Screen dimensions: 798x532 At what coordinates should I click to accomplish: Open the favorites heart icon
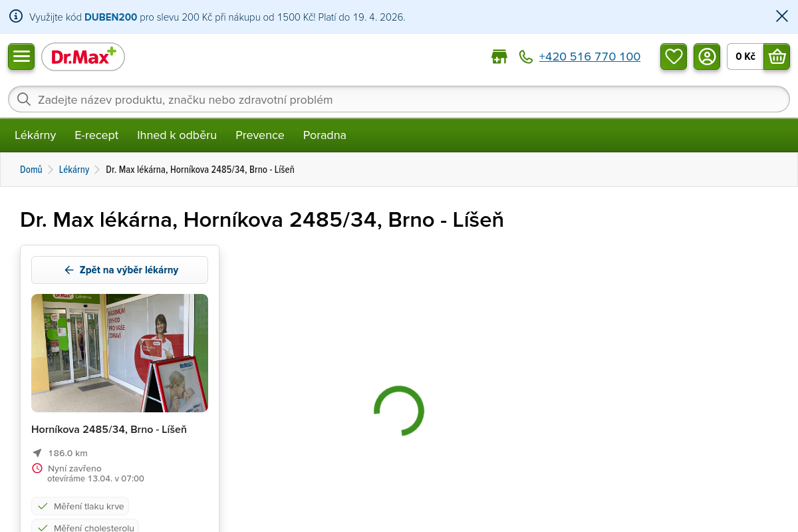674,57
